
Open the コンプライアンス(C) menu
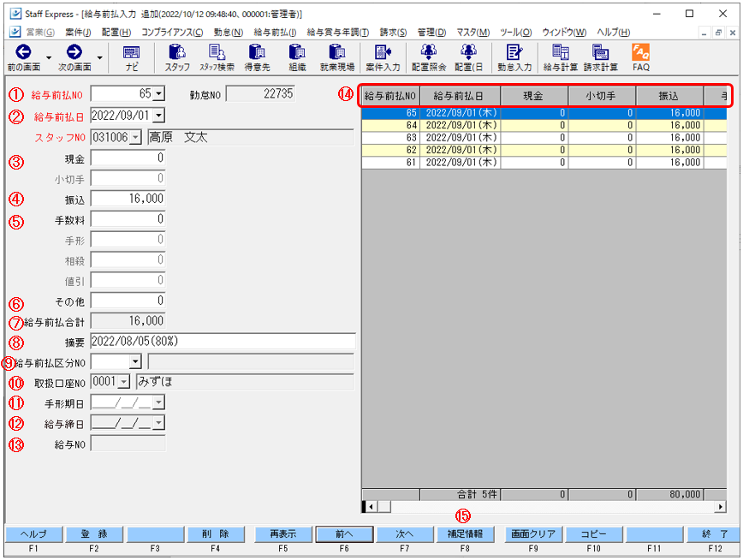click(172, 33)
